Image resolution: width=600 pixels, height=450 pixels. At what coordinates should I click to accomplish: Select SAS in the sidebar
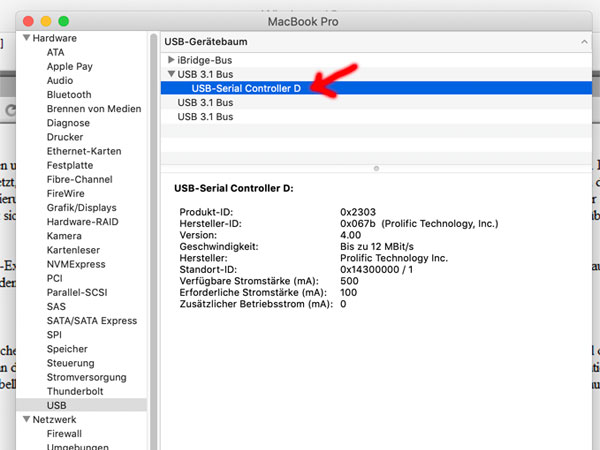(x=56, y=307)
